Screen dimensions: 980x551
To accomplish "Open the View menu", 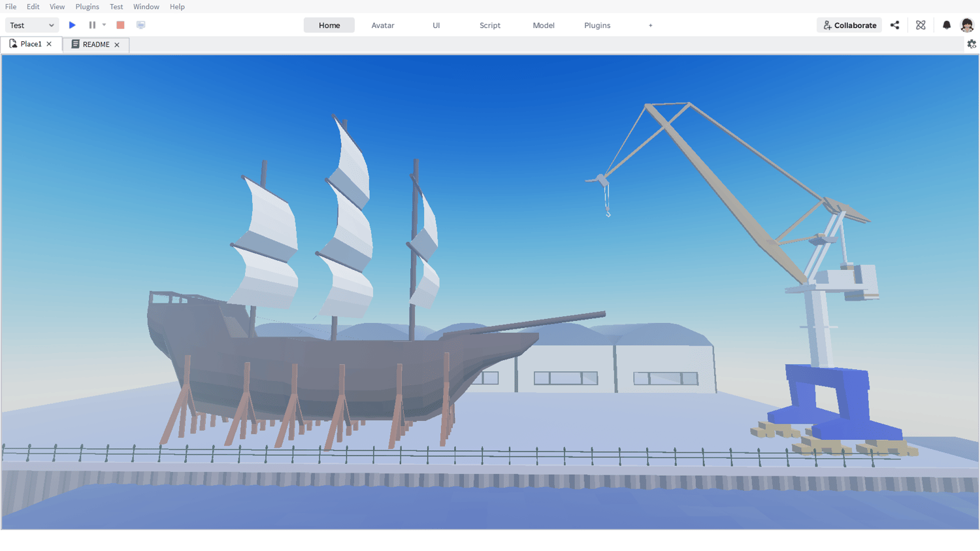I will [x=57, y=7].
